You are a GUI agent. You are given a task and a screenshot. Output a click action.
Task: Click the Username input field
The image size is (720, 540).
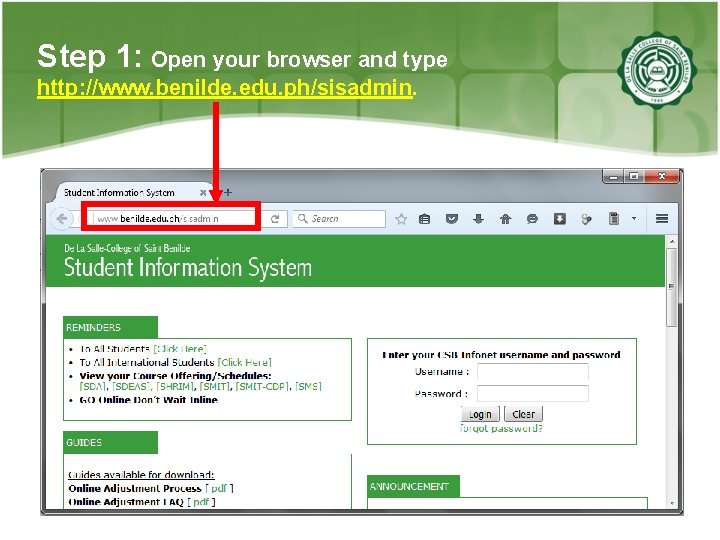[533, 371]
